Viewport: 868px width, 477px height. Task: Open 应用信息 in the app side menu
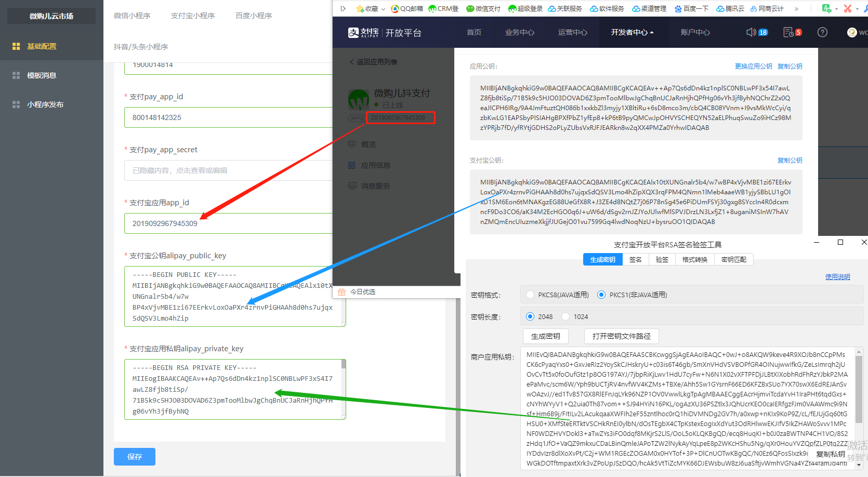pyautogui.click(x=369, y=165)
